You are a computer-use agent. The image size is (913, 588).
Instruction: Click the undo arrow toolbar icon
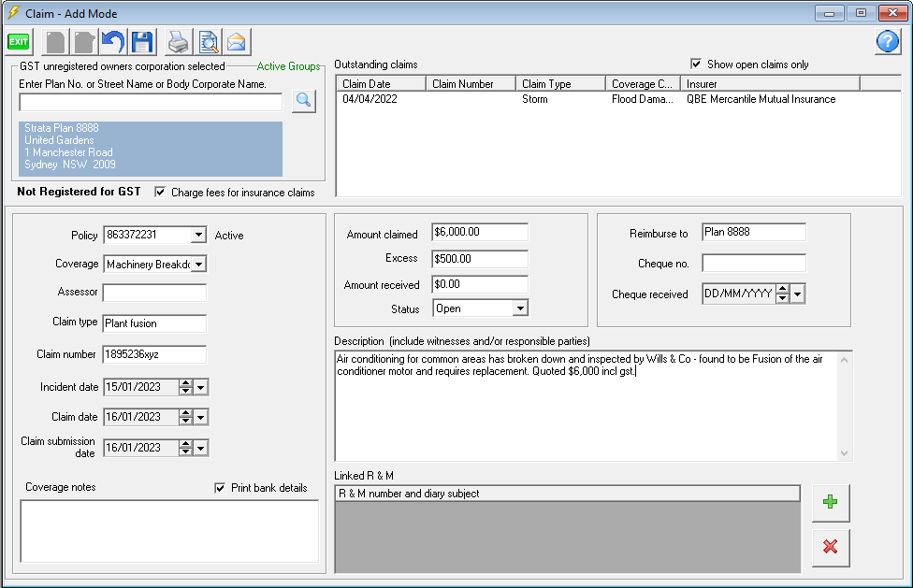[x=113, y=42]
